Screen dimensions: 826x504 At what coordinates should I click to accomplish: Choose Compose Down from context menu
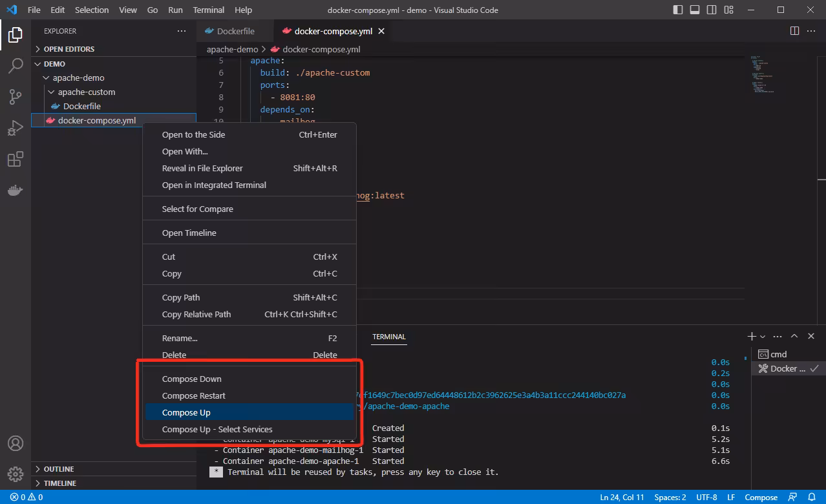[249, 379]
